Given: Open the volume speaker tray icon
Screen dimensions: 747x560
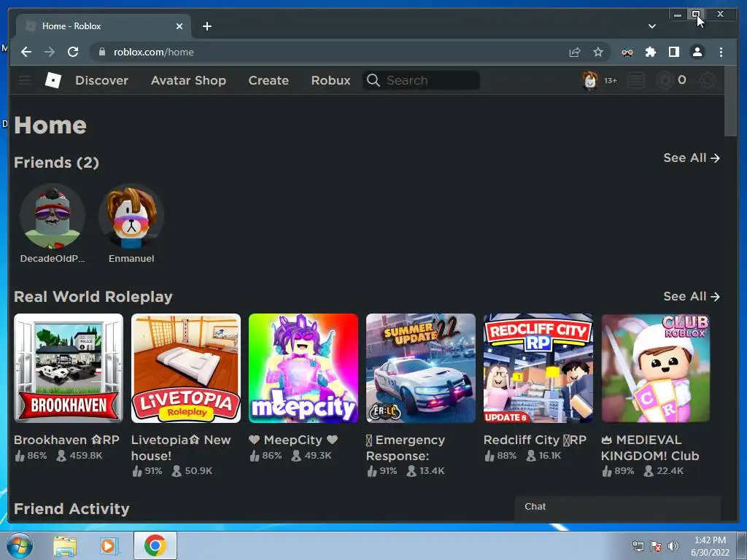Looking at the screenshot, I should pyautogui.click(x=673, y=546).
